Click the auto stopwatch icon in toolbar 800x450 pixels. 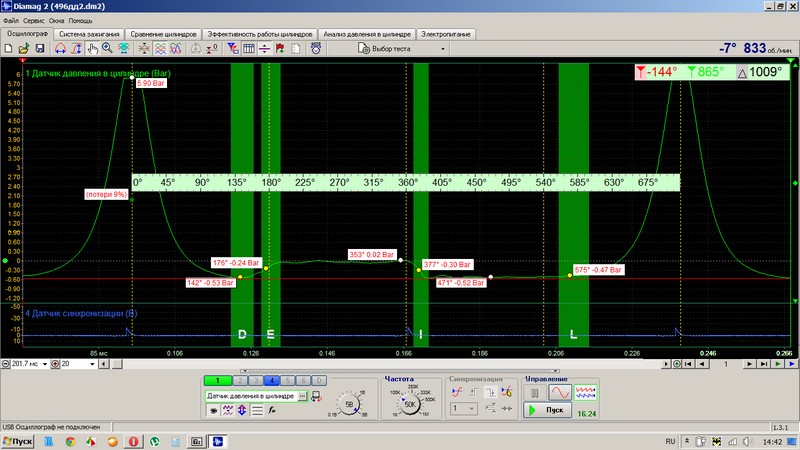pos(316,48)
